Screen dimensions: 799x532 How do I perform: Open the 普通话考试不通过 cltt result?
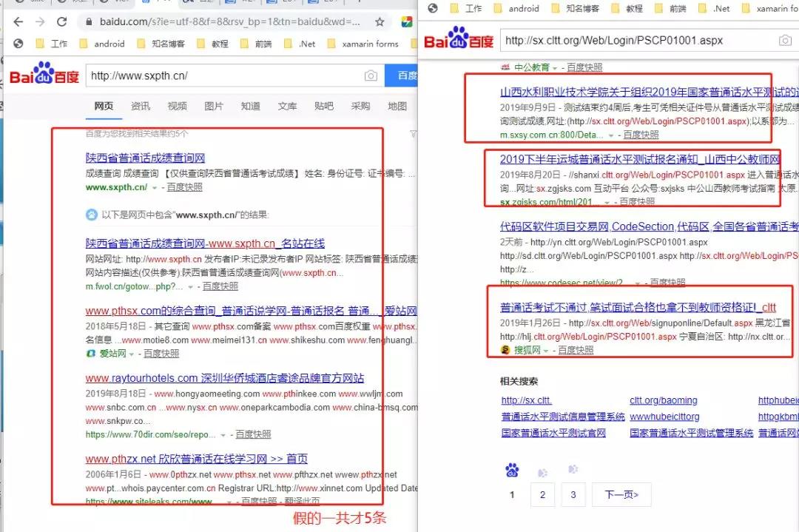click(638, 307)
